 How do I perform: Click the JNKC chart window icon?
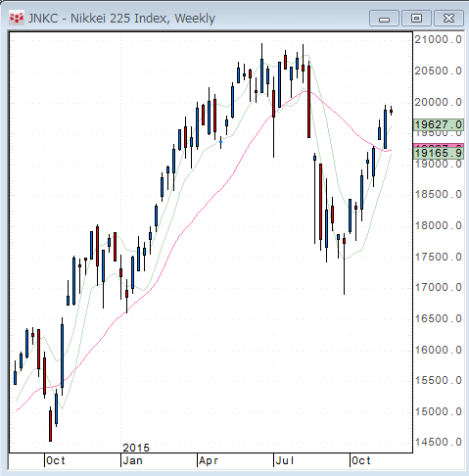(17, 18)
